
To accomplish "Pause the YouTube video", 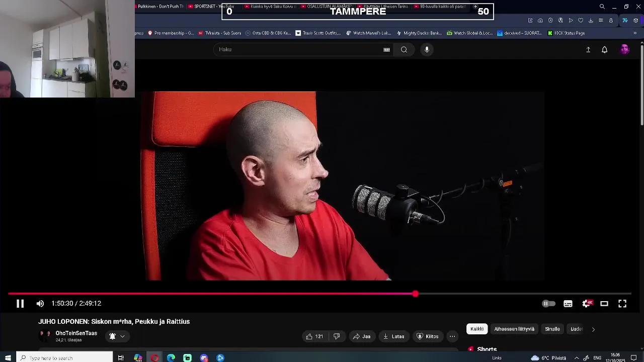I will coord(20,304).
